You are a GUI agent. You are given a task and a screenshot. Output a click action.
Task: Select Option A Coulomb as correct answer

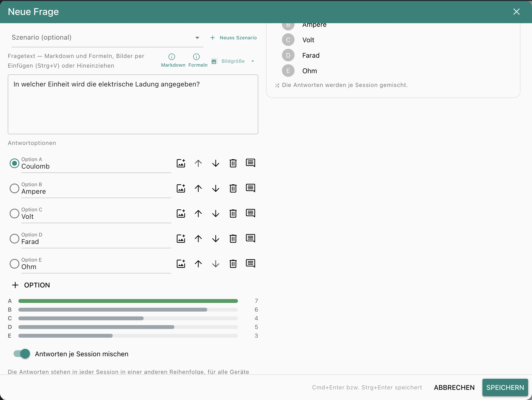(x=15, y=163)
